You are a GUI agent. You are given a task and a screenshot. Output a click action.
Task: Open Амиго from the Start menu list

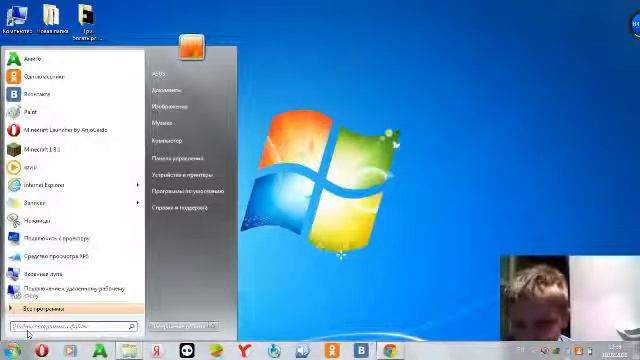74,59
